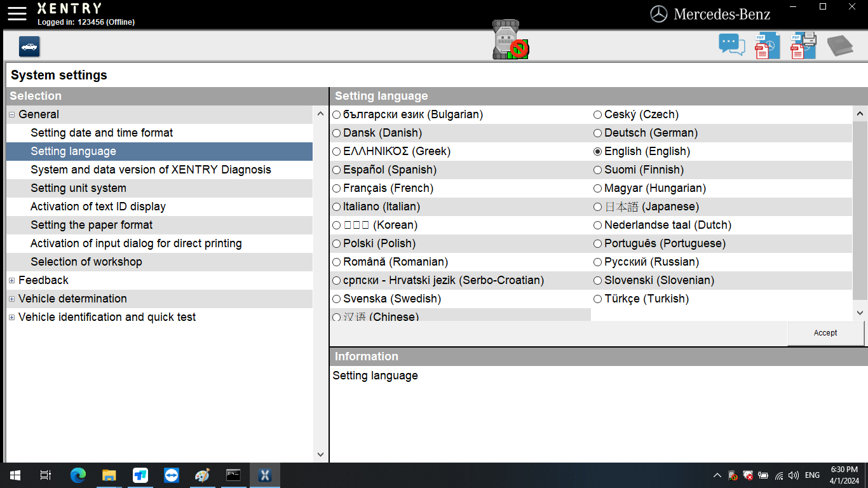
Task: Show hidden system tray icons
Action: pyautogui.click(x=717, y=475)
